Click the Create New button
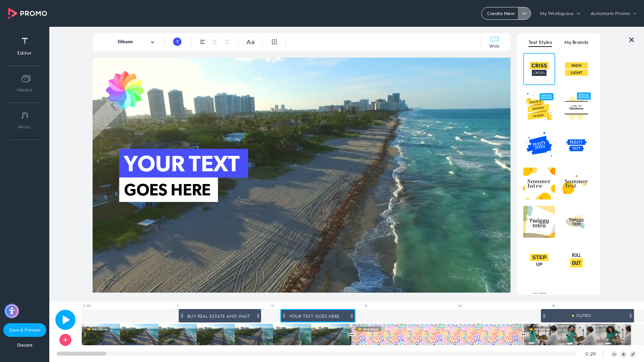644x362 pixels. tap(500, 13)
